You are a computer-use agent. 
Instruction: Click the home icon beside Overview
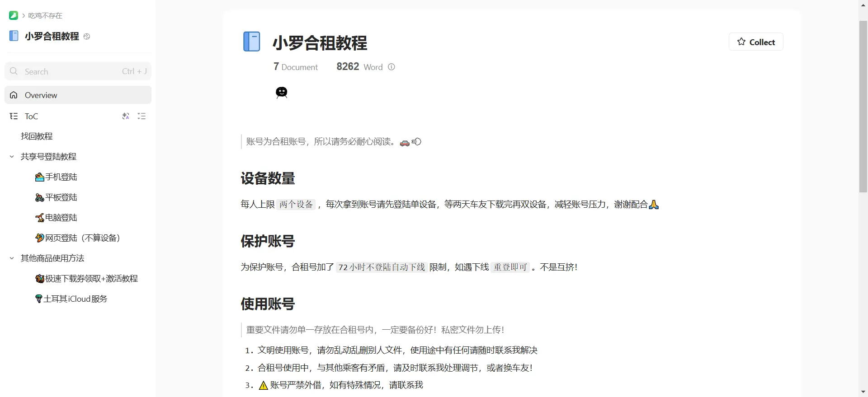14,95
